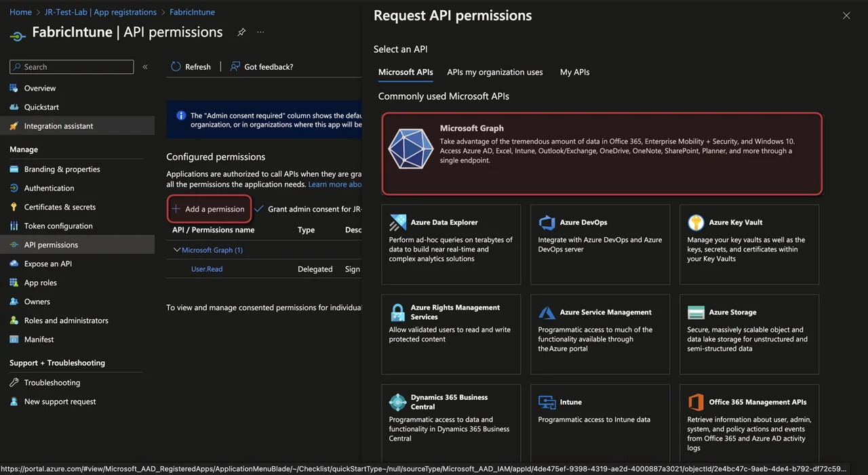Select the Azure Service Management tile title
The width and height of the screenshot is (868, 475).
[x=606, y=312]
